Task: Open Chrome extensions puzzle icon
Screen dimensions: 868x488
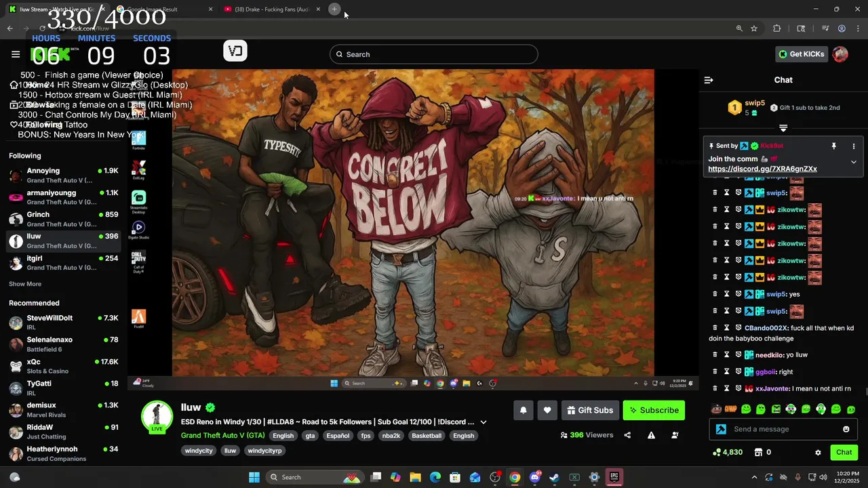Action: pyautogui.click(x=777, y=28)
